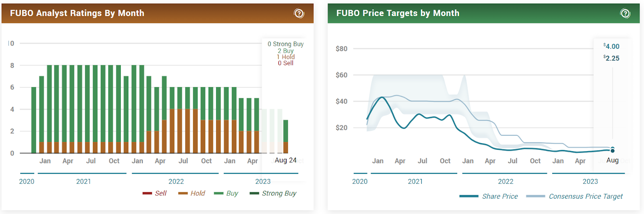This screenshot has width=644, height=214.
Task: Click the $4.00 price target value
Action: (x=611, y=46)
